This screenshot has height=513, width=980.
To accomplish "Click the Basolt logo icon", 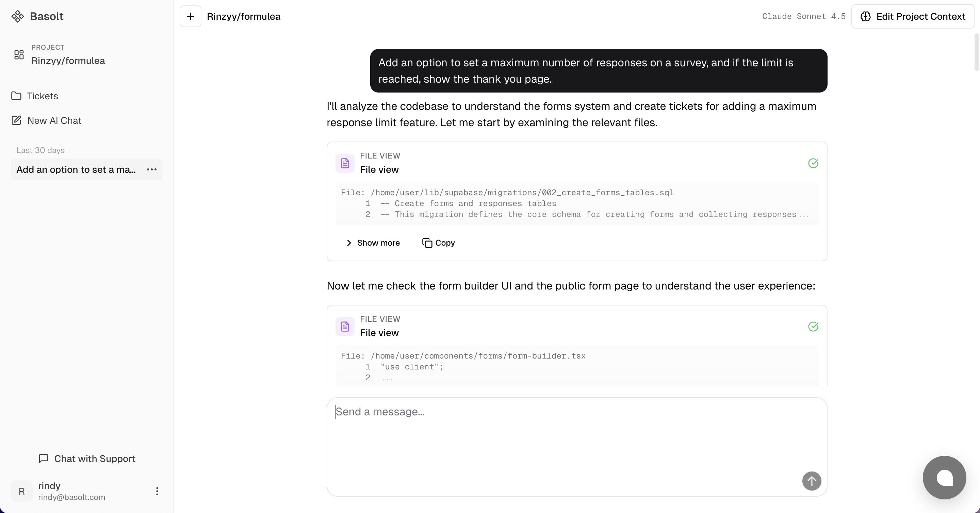I will click(x=17, y=16).
